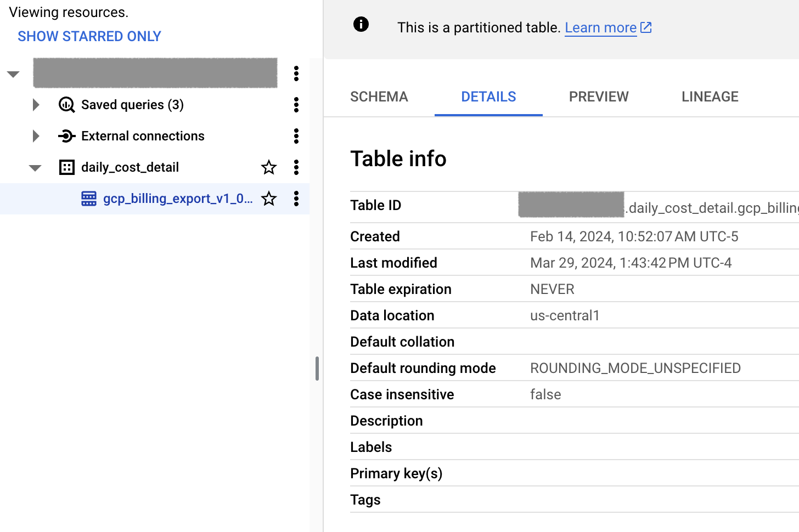Expand the Saved queries node
The width and height of the screenshot is (799, 532).
click(36, 105)
